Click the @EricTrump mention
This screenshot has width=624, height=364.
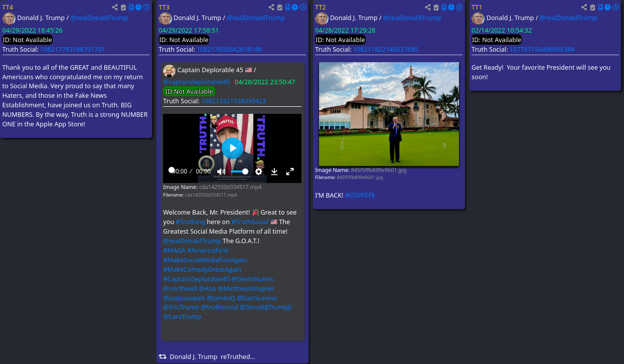(x=181, y=308)
